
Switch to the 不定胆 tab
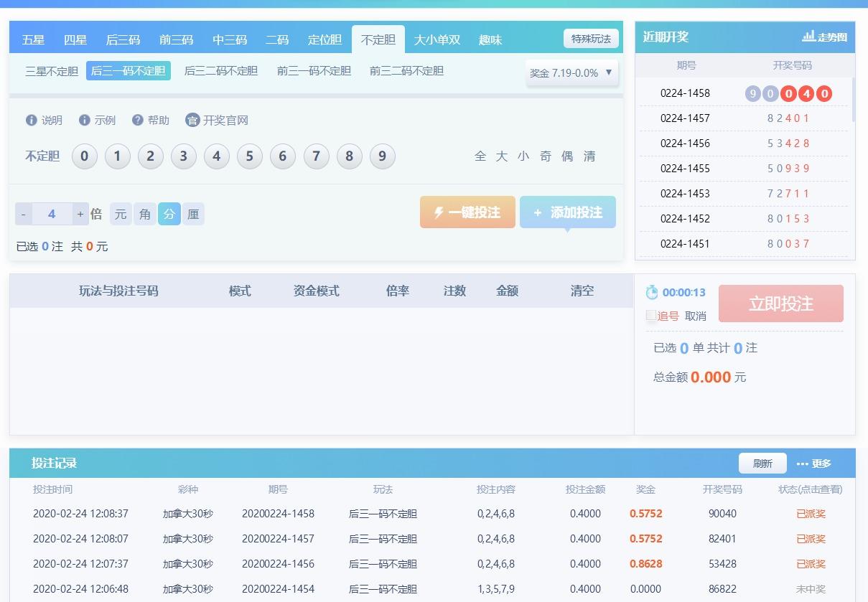(x=378, y=39)
